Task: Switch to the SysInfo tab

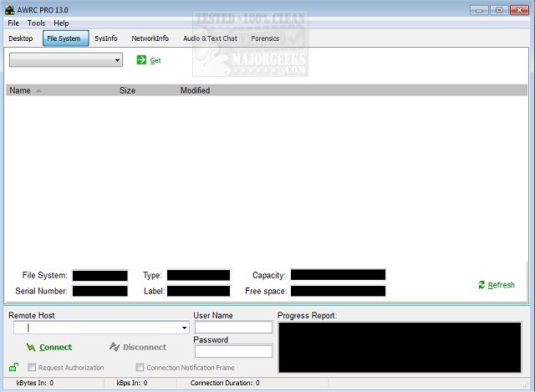Action: coord(106,38)
